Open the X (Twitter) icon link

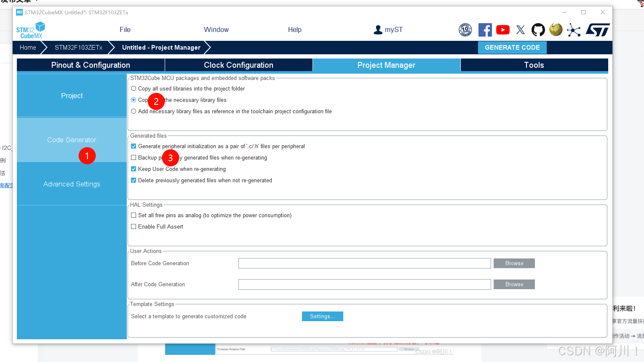click(x=521, y=30)
